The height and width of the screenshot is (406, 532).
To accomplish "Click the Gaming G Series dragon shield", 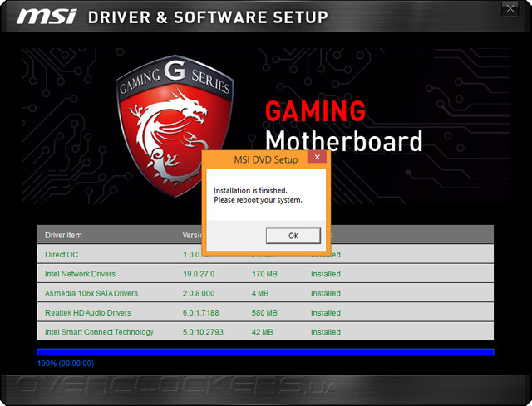I will click(x=175, y=125).
